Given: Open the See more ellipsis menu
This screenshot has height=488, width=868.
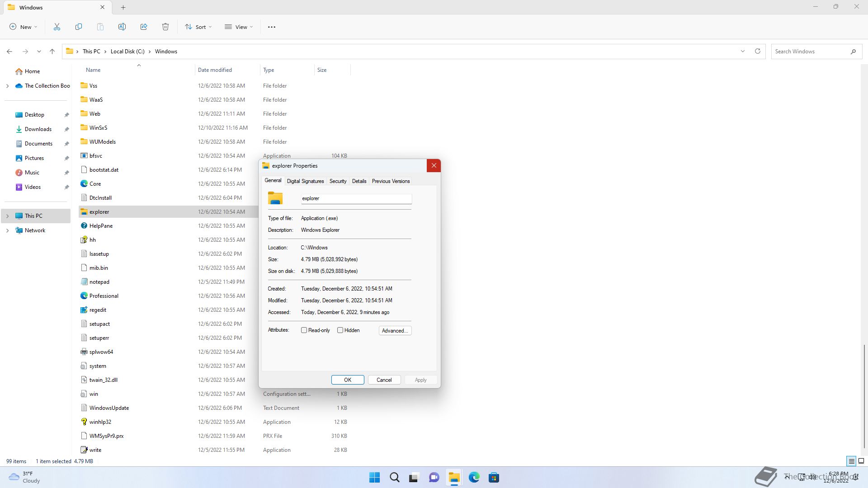Looking at the screenshot, I should (x=272, y=27).
